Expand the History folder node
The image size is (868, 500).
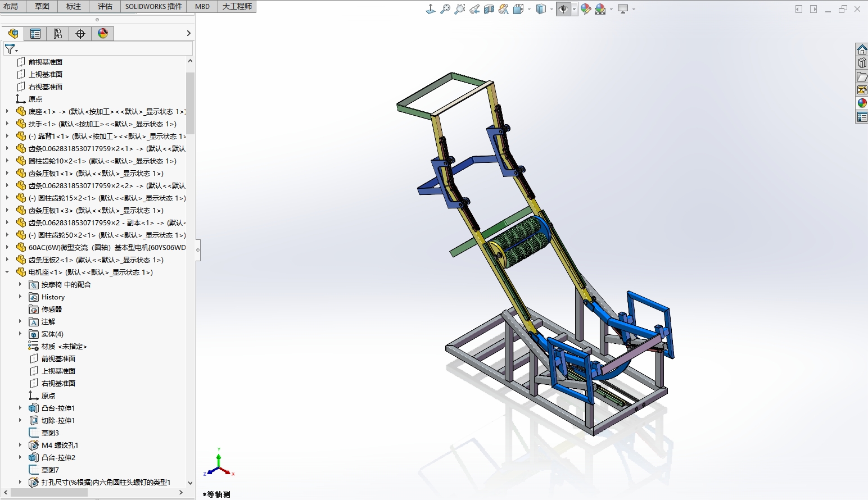tap(20, 297)
